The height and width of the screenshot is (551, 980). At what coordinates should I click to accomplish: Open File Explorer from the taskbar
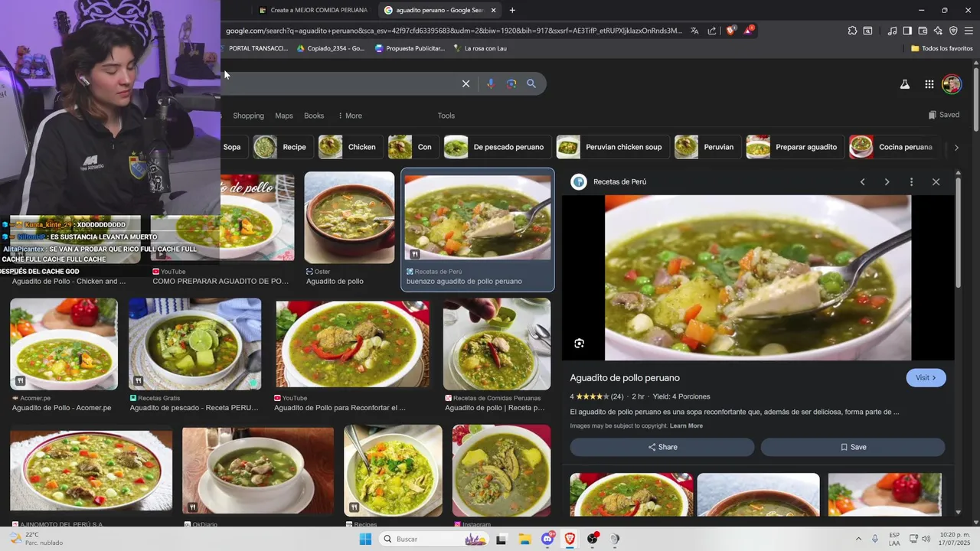pyautogui.click(x=524, y=539)
